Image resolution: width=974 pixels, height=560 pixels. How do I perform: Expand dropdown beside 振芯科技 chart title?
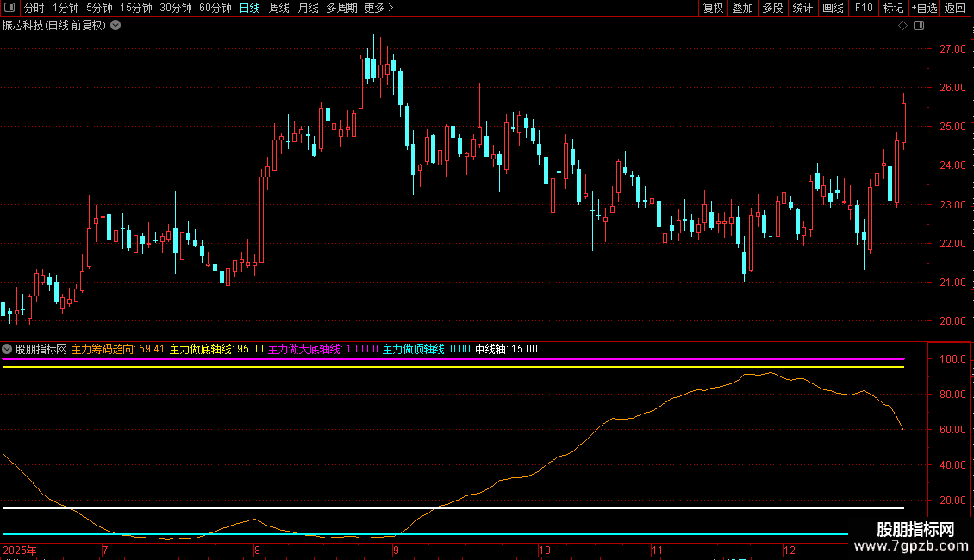click(x=116, y=26)
